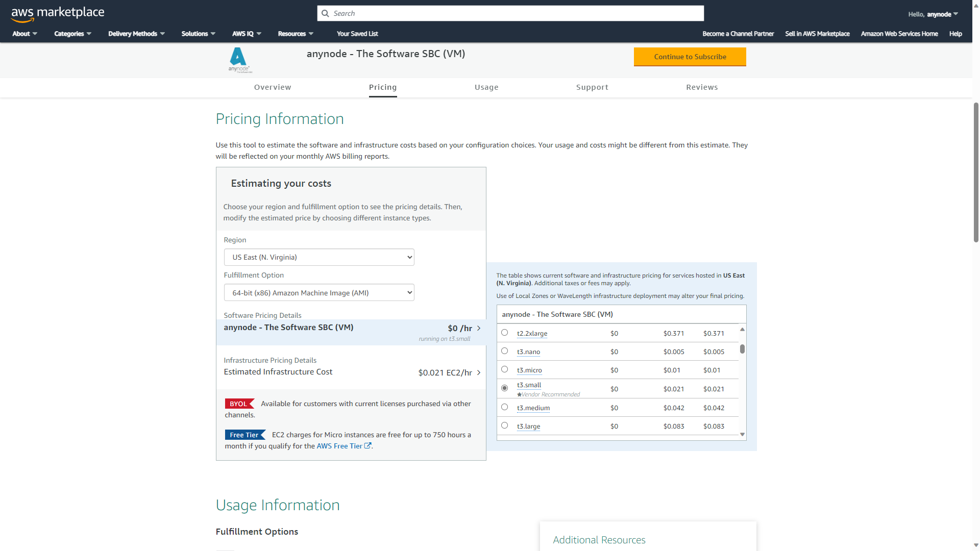The image size is (980, 551).
Task: Select the t2.2xlarge instance radio button
Action: tap(504, 333)
